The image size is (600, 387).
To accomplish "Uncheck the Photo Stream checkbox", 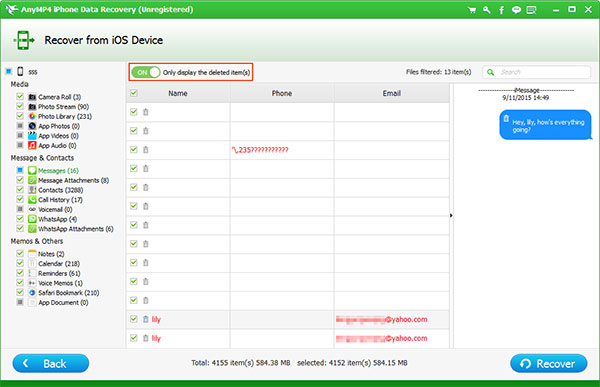I will [20, 106].
